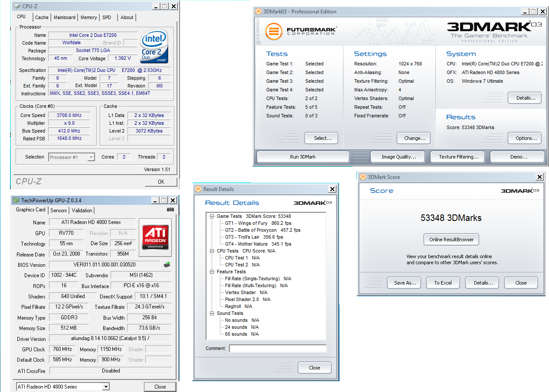This screenshot has width=549, height=392.
Task: Click the Core Voltage 1.392 V value
Action: point(123,58)
